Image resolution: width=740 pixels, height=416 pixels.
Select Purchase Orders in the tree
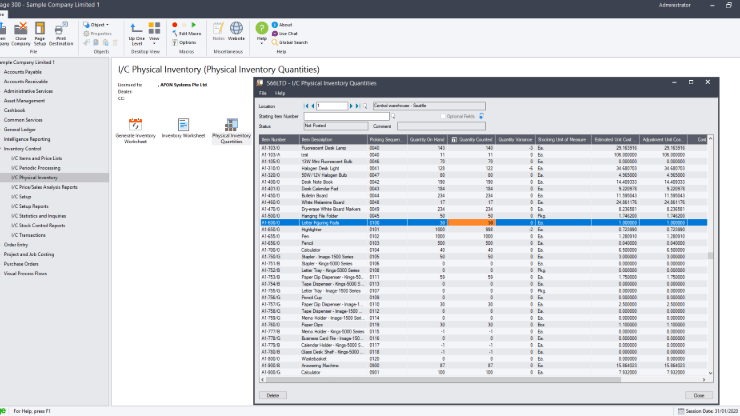click(x=21, y=264)
